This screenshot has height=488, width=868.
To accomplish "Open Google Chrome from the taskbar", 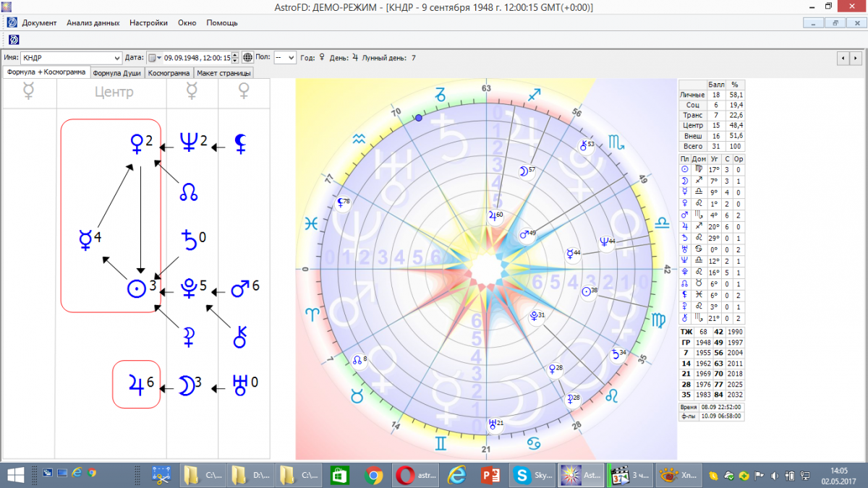I will pyautogui.click(x=374, y=475).
